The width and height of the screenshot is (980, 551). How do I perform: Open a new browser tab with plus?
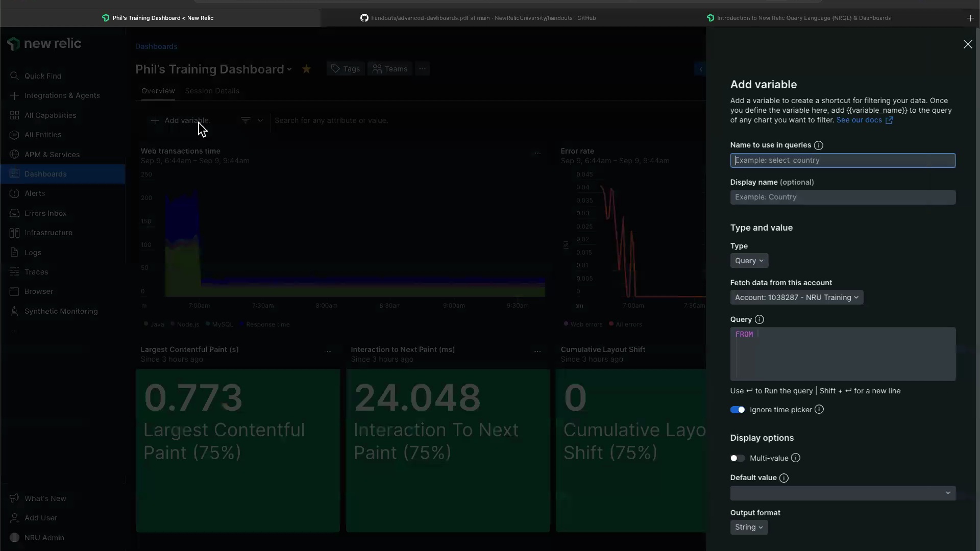[970, 18]
